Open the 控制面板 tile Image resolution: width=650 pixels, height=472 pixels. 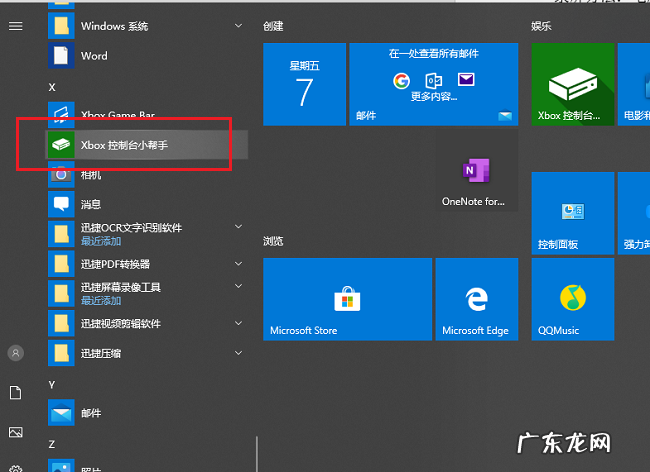tap(572, 213)
